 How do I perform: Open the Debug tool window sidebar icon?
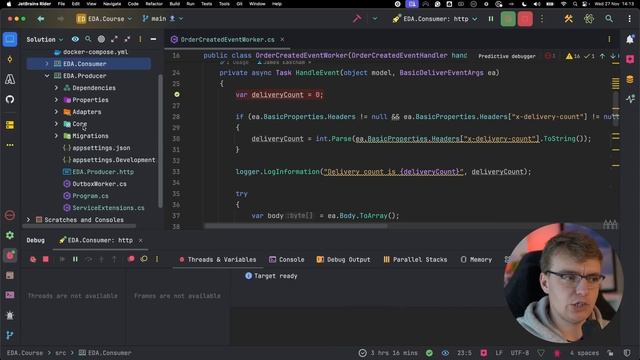10,256
